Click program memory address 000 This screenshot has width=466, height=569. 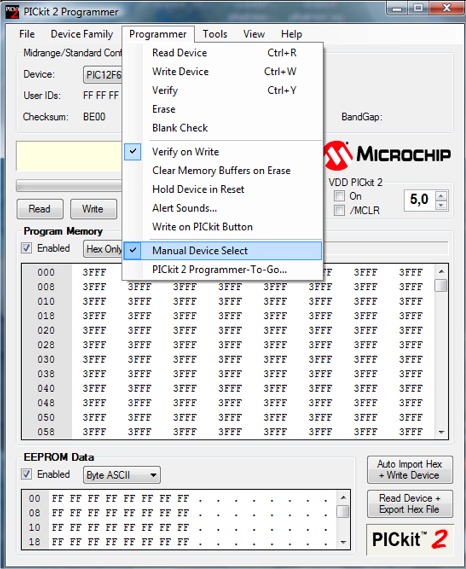coord(46,273)
